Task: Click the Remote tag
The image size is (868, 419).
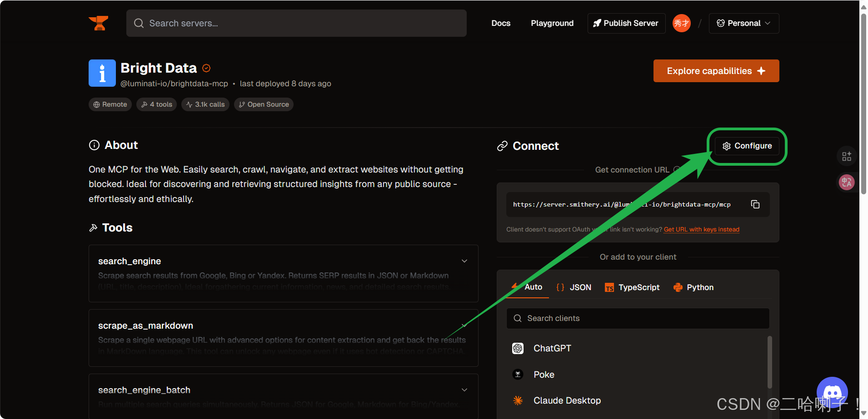Action: tap(110, 104)
